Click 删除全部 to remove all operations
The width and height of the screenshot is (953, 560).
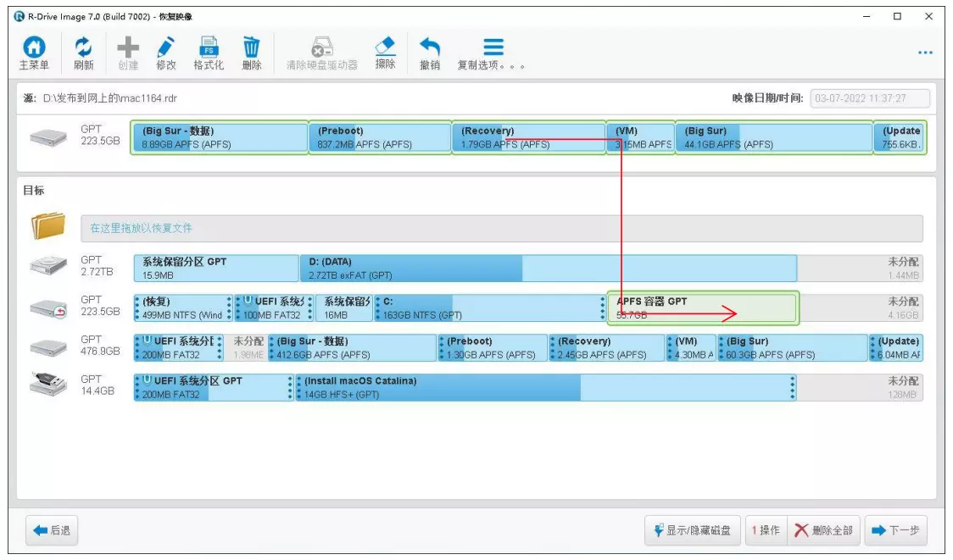tap(824, 531)
